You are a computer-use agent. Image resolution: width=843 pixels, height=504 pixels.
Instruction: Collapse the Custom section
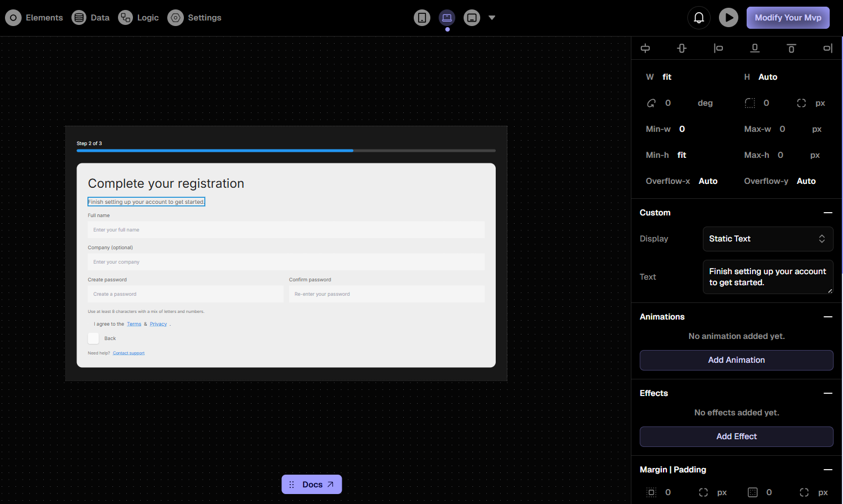[828, 213]
